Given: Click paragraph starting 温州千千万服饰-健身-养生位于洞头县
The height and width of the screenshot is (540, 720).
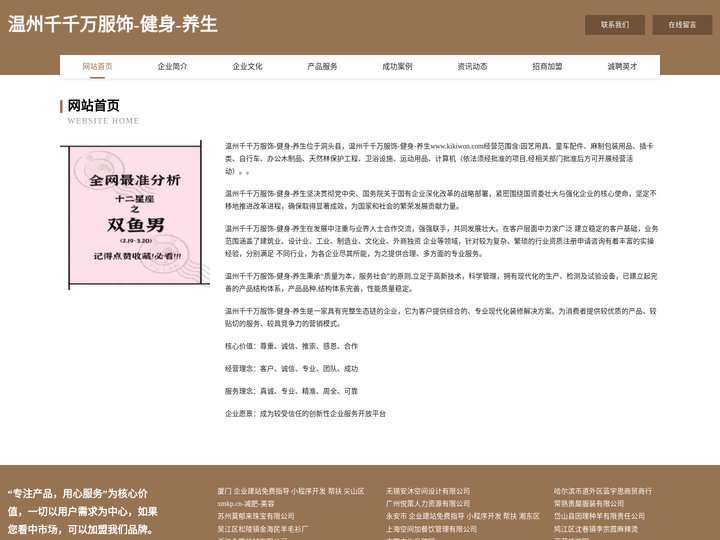Looking at the screenshot, I should 439,158.
